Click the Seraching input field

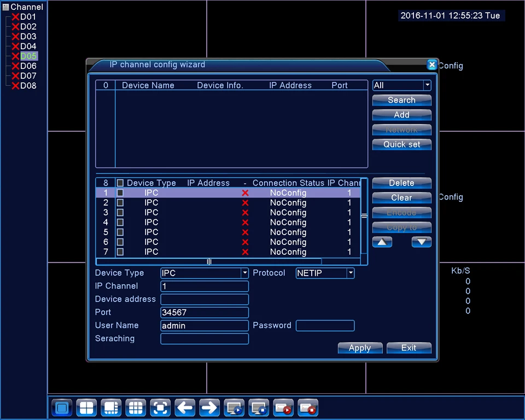point(205,339)
